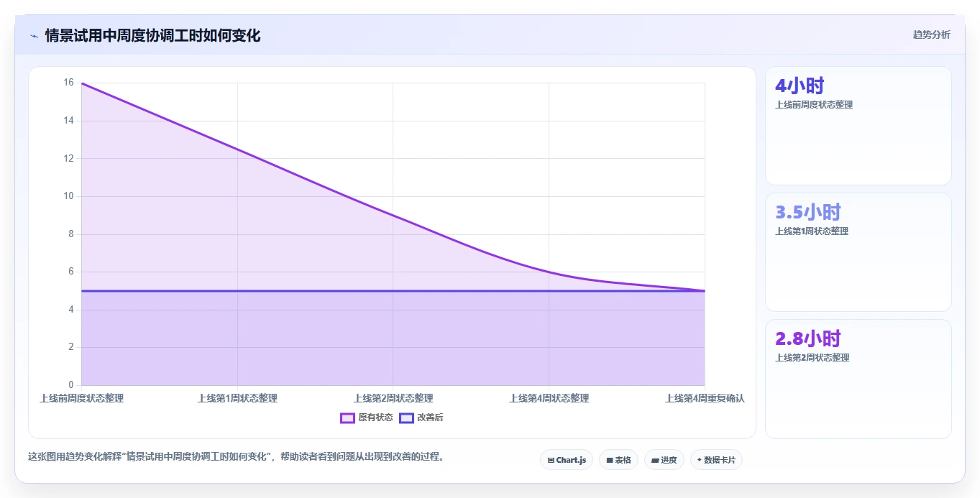Click the y-axis value 16
The height and width of the screenshot is (498, 980).
pyautogui.click(x=68, y=83)
